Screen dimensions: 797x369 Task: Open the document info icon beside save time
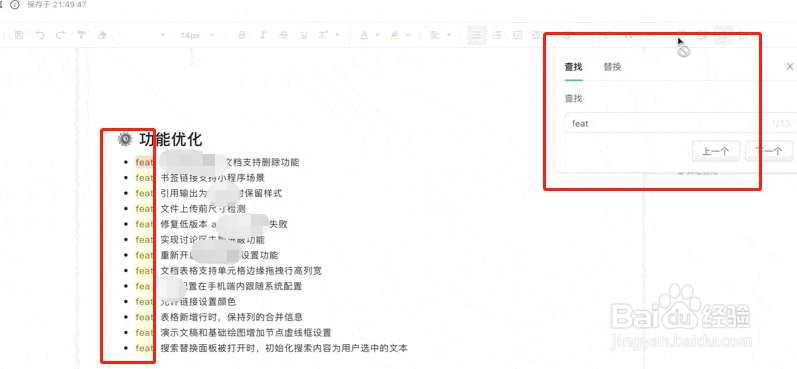15,5
